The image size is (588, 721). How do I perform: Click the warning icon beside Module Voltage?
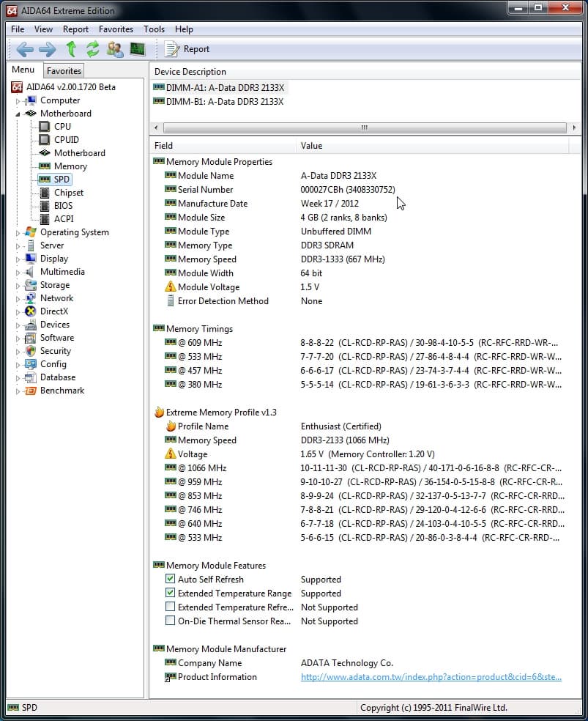tap(171, 286)
